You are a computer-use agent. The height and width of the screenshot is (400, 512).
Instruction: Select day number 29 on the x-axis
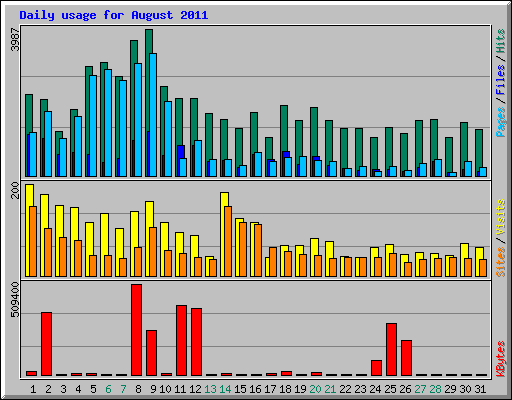coord(450,389)
